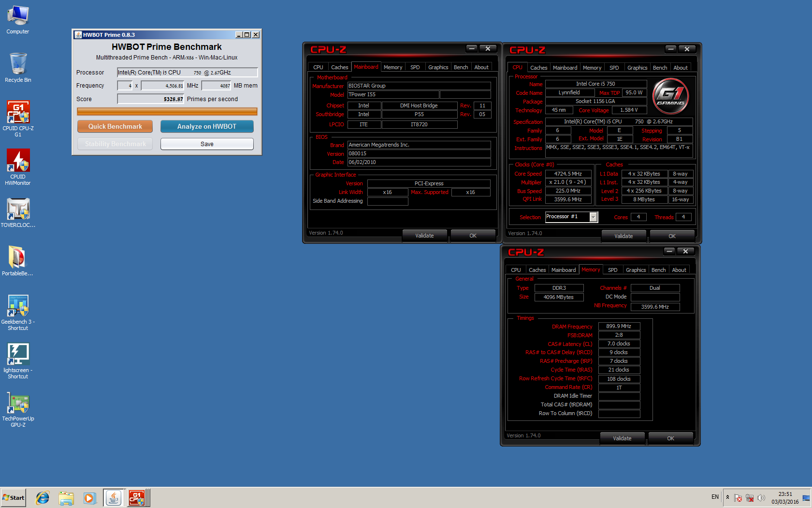Click the Core Speed value 4724.5 MHz
The width and height of the screenshot is (812, 508).
click(568, 174)
